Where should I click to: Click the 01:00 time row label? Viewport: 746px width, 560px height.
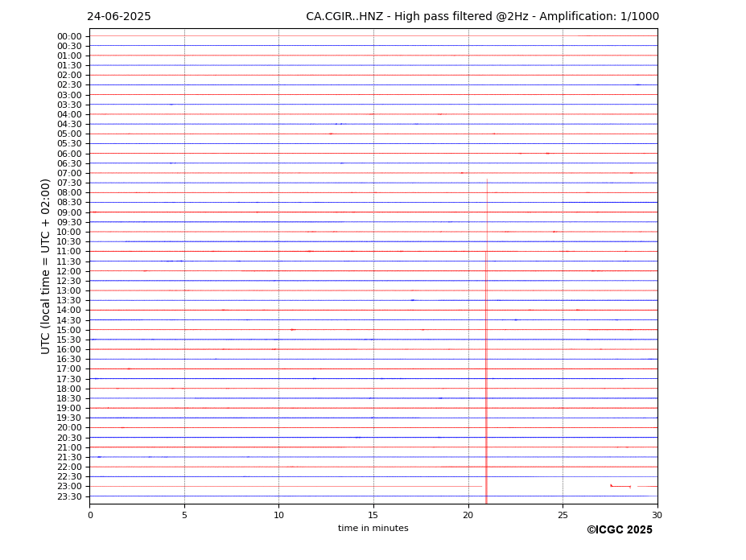(69, 56)
